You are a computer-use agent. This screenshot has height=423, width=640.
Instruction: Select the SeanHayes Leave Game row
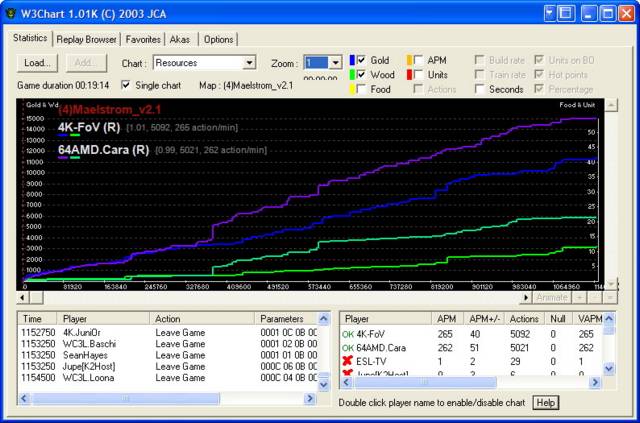168,356
